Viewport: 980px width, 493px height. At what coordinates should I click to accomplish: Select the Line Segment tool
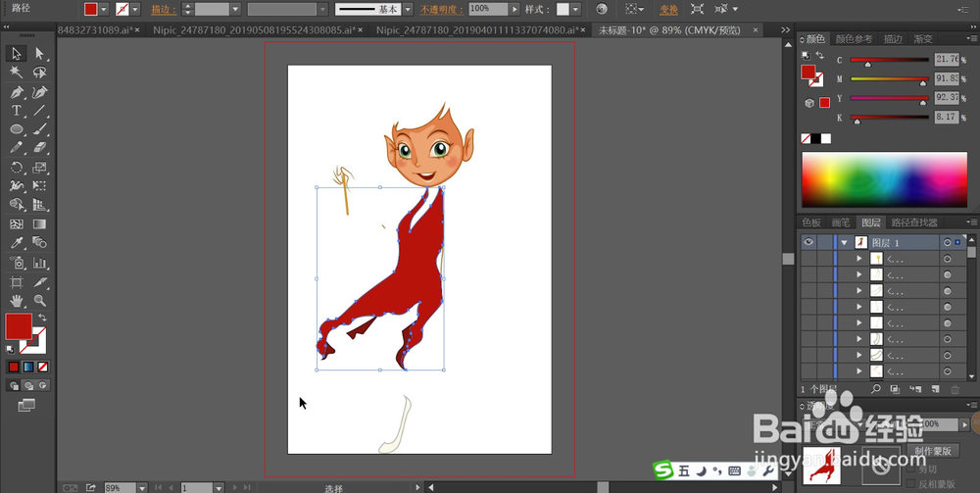(39, 111)
